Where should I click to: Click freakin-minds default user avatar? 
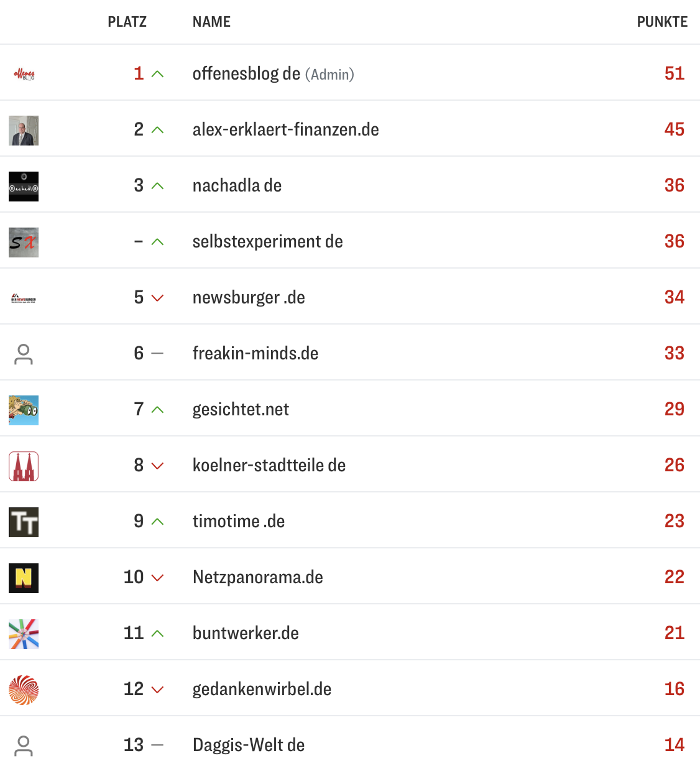click(x=24, y=354)
